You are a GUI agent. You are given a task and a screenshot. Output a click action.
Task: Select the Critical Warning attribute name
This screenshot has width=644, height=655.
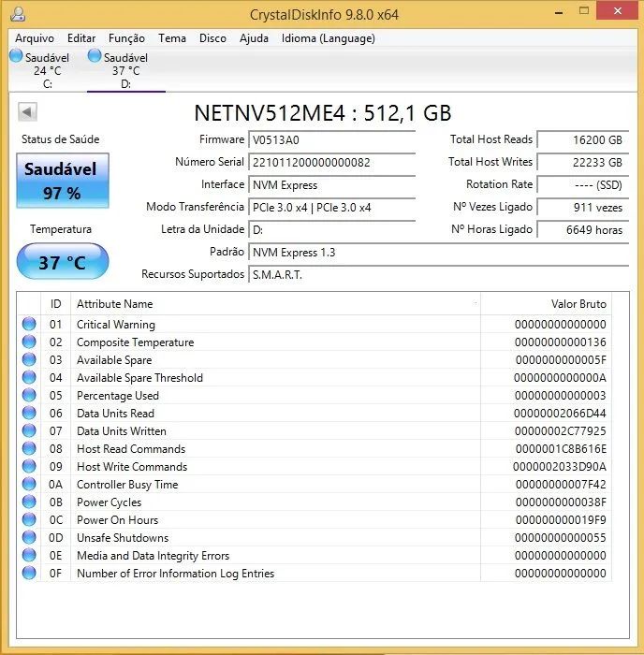click(x=116, y=325)
